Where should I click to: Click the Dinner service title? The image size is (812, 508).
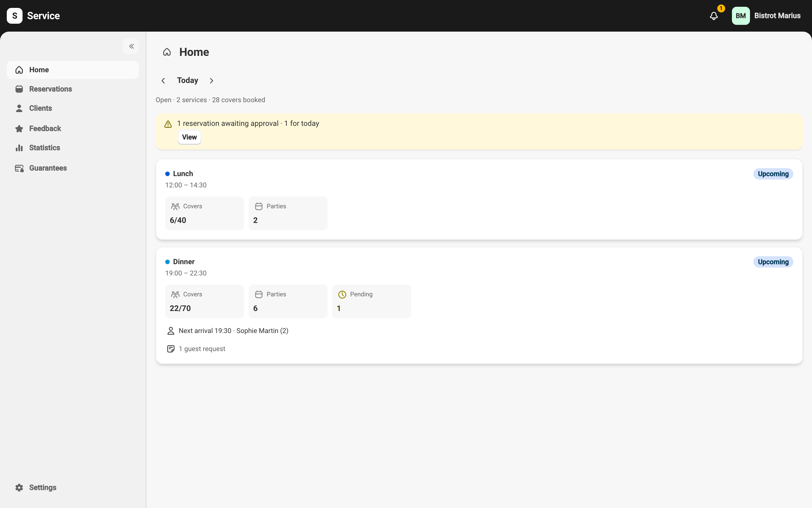pyautogui.click(x=184, y=262)
